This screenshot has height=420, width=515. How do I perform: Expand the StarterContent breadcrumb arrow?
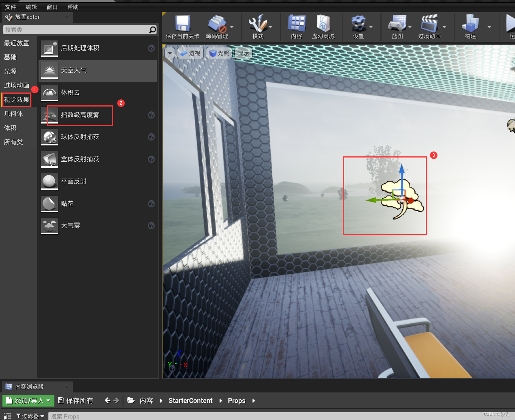click(220, 401)
